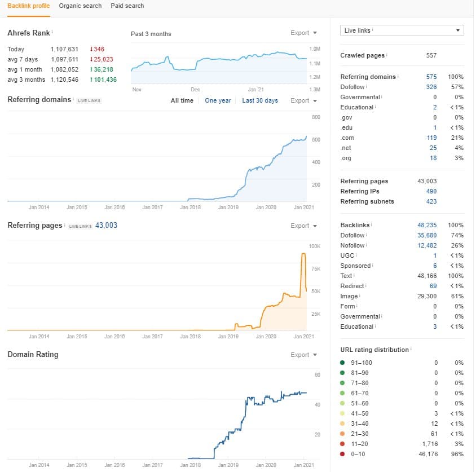Click info icon next to Sponsored label
The height and width of the screenshot is (472, 476).
(373, 266)
